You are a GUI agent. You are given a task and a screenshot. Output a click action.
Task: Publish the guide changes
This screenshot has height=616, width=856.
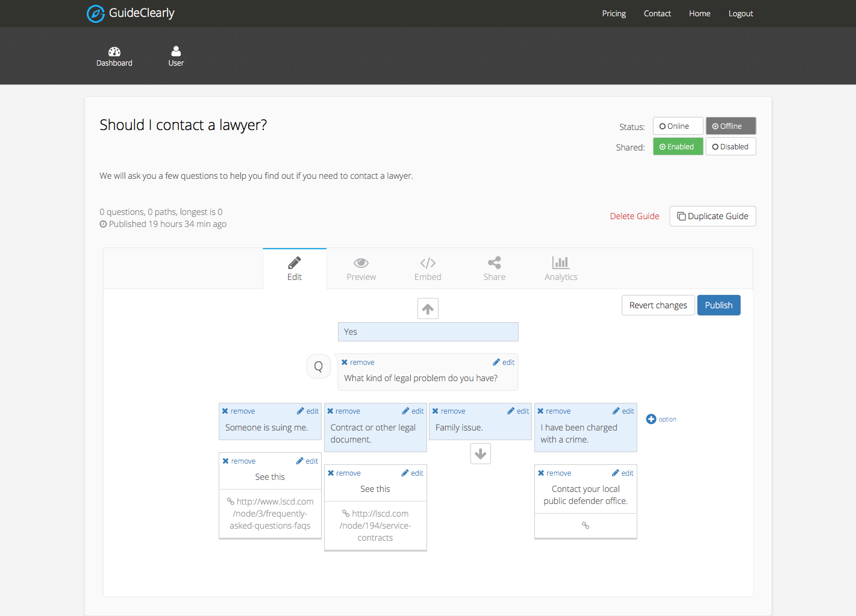click(718, 305)
